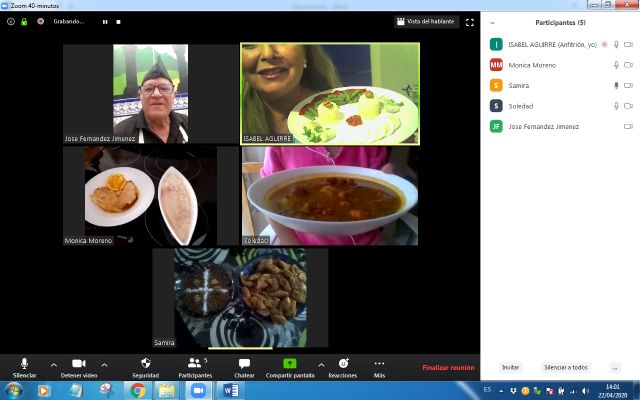Expand audio options arrow next to Silenciar

(x=53, y=364)
